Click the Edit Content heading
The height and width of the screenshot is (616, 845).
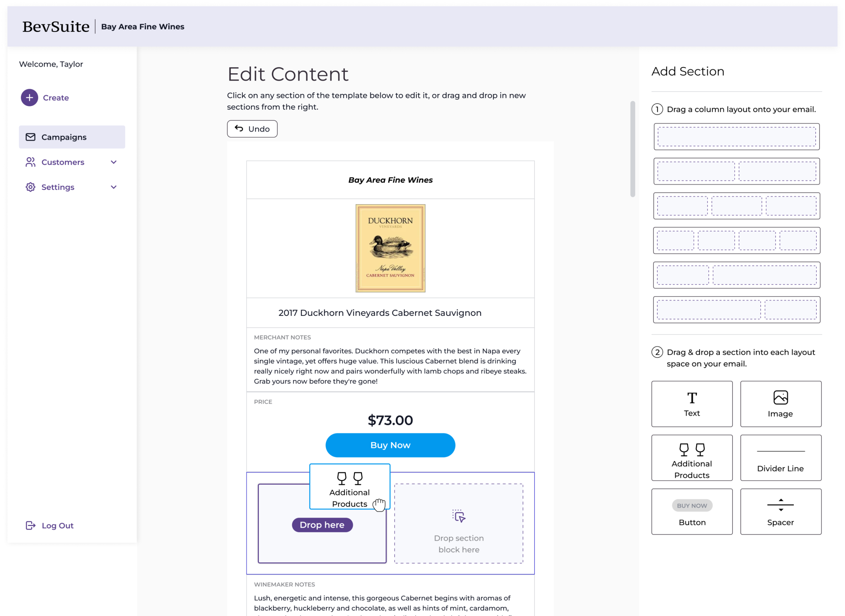tap(288, 74)
